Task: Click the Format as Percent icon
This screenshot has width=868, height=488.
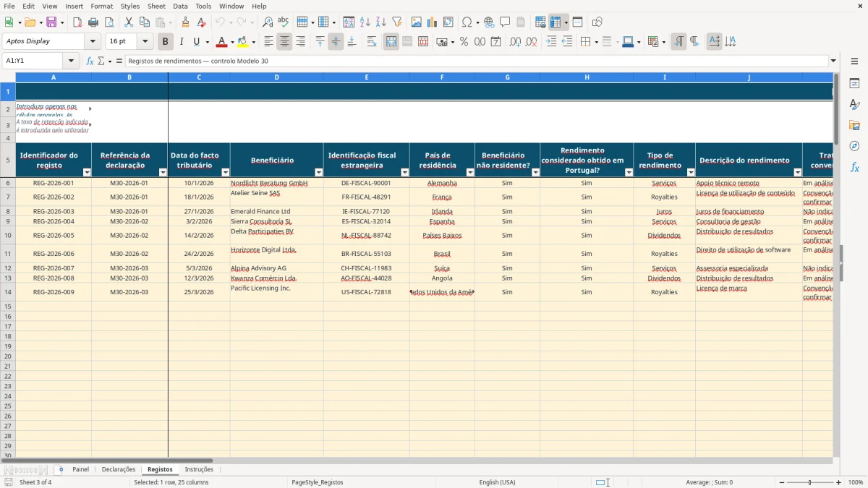Action: (x=464, y=42)
